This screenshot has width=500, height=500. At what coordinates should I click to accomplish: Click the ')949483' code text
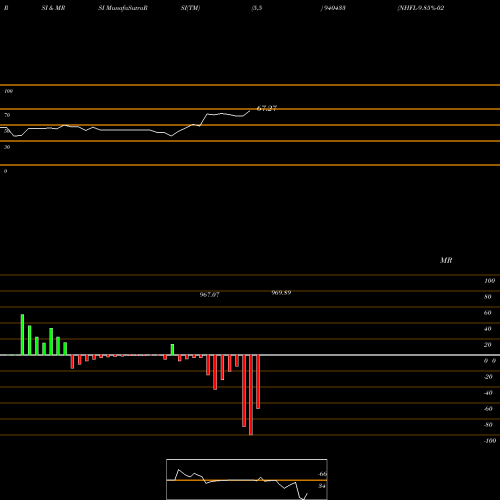(333, 8)
